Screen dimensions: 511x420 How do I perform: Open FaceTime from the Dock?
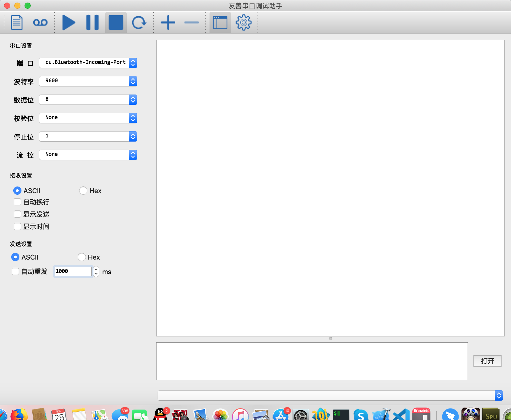140,414
